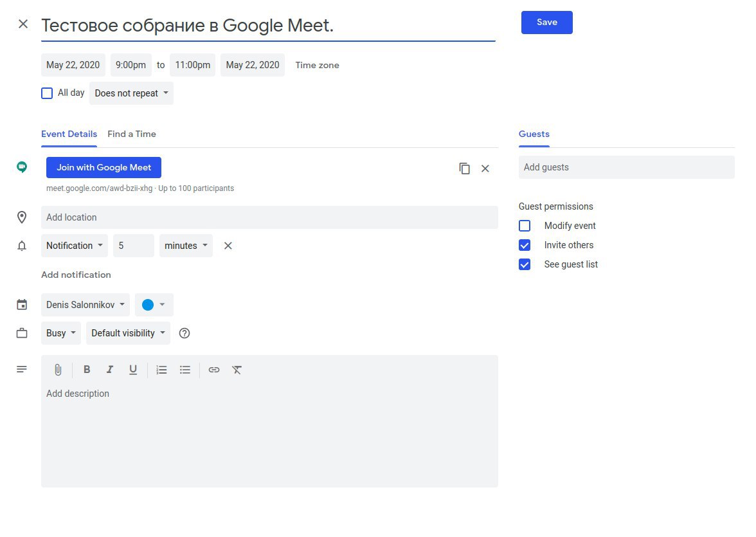Open the minutes unit dropdown
The height and width of the screenshot is (537, 756).
pyautogui.click(x=186, y=246)
